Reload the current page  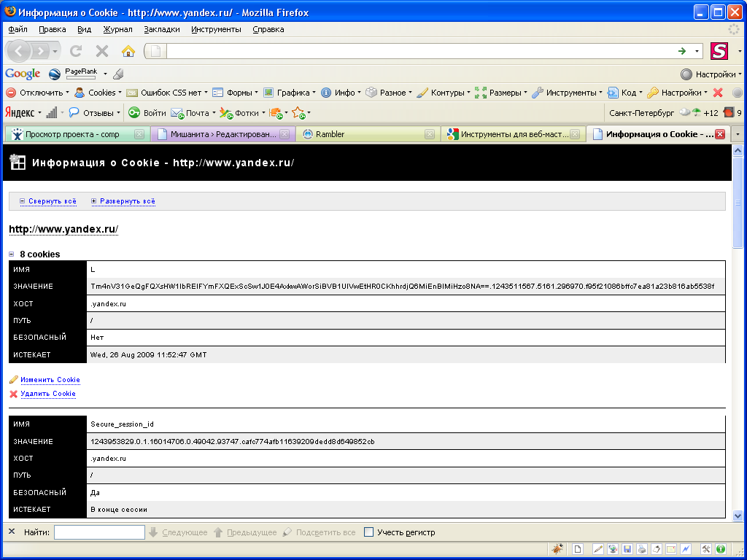point(76,50)
